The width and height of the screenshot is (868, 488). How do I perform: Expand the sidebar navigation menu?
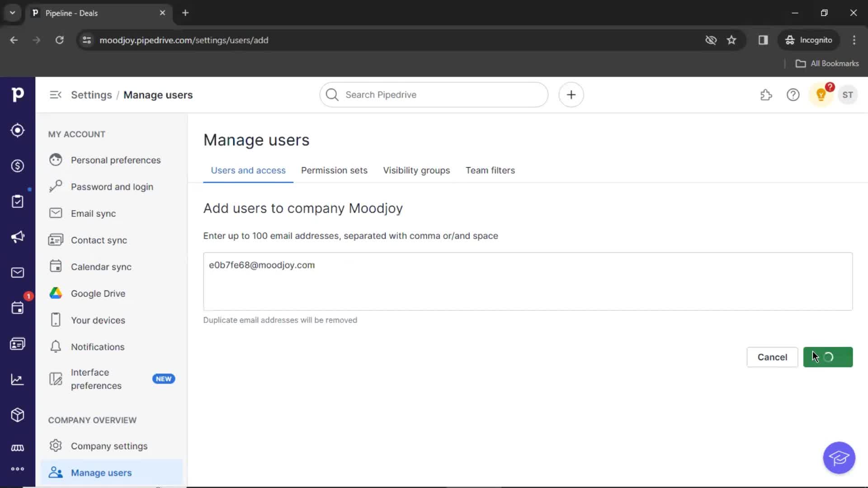tap(55, 95)
